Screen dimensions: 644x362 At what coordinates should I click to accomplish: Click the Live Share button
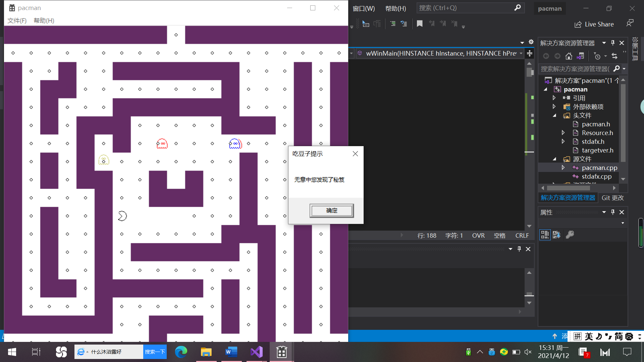coord(594,24)
